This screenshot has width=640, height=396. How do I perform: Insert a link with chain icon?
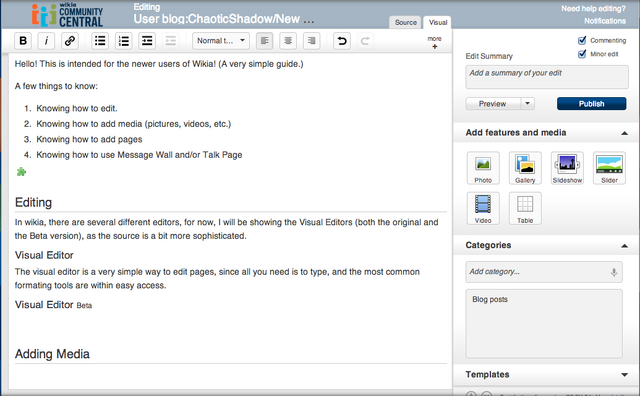pyautogui.click(x=70, y=41)
